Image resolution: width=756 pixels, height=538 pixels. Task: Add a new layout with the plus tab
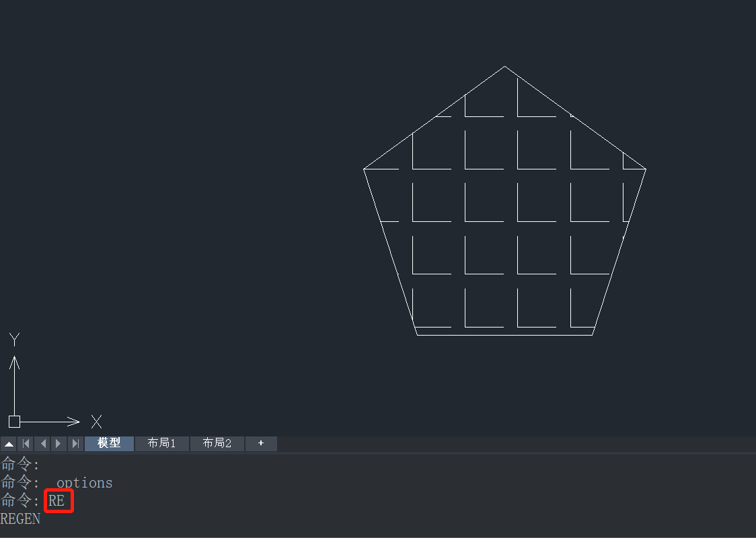click(x=261, y=443)
